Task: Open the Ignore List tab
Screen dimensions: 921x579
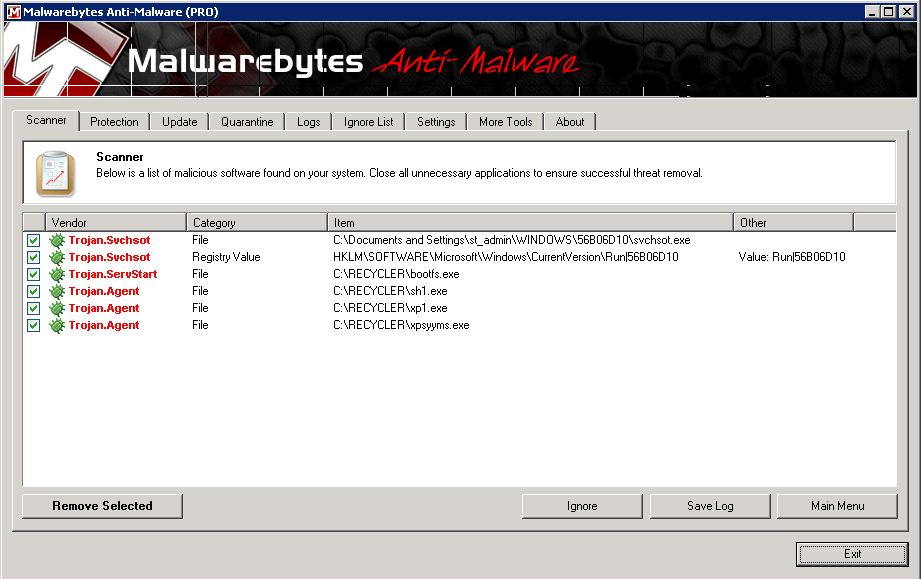Action: [369, 122]
